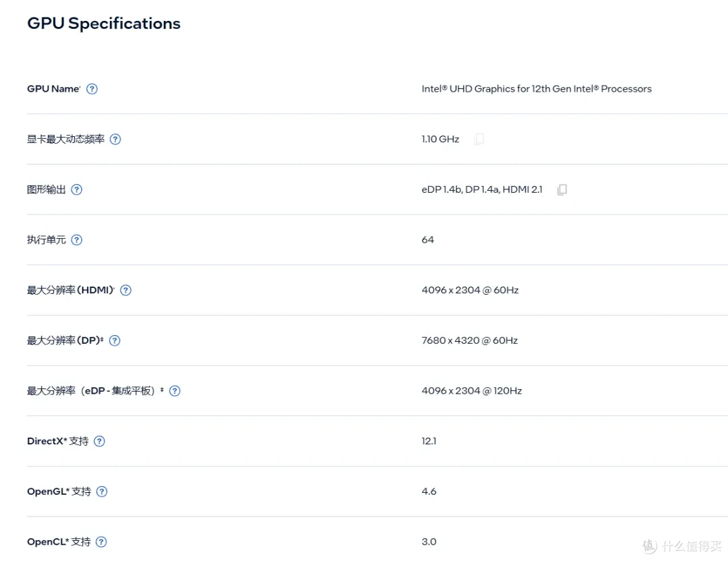Click the 7680 x 4320 @ 60Hz value
Viewport: 728px width, 561px height.
pyautogui.click(x=469, y=341)
